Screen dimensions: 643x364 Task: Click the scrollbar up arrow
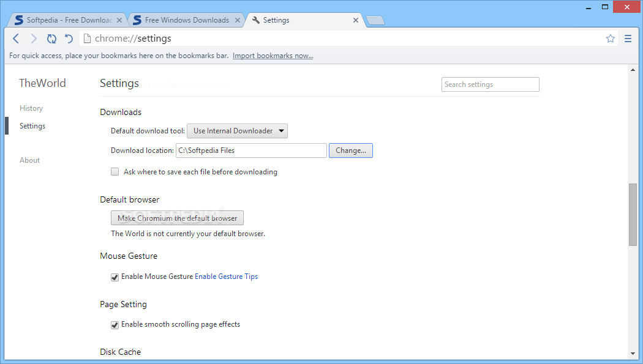point(633,70)
